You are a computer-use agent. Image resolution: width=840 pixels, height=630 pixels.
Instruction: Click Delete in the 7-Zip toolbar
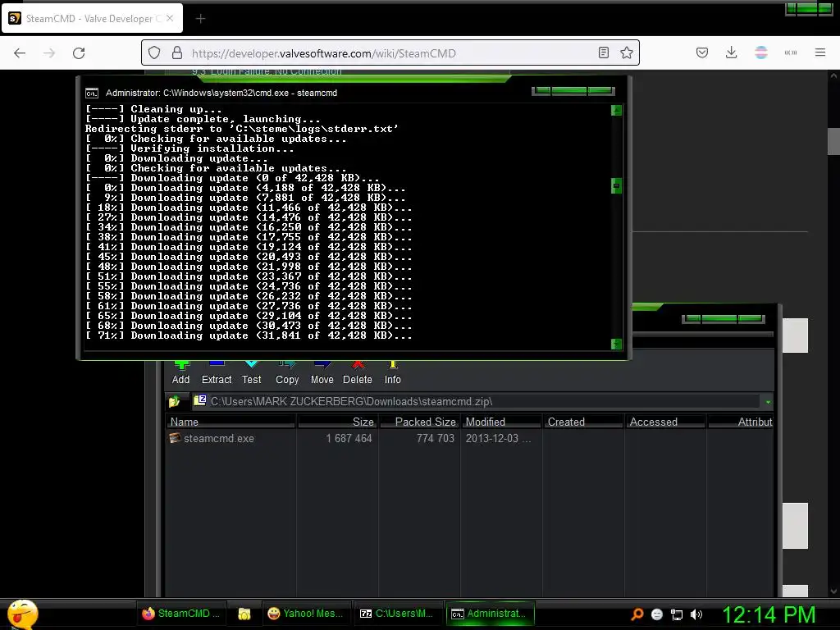[358, 373]
